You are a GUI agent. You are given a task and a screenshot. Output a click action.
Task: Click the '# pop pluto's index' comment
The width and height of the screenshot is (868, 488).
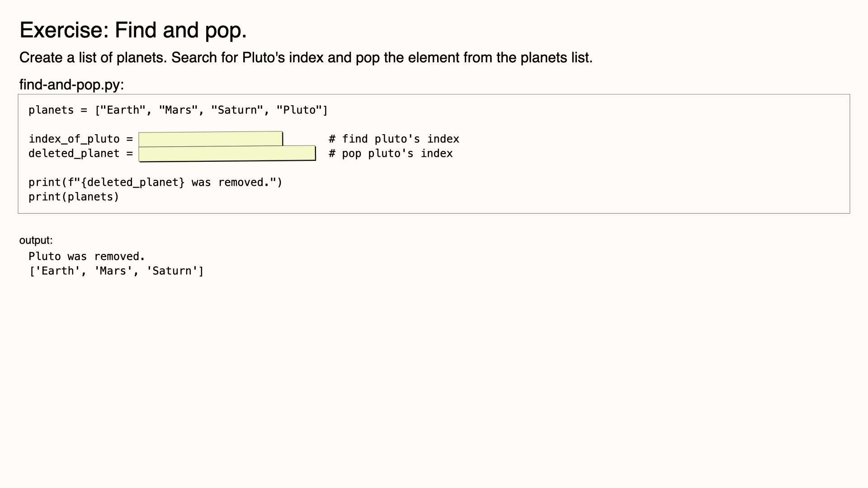(391, 154)
